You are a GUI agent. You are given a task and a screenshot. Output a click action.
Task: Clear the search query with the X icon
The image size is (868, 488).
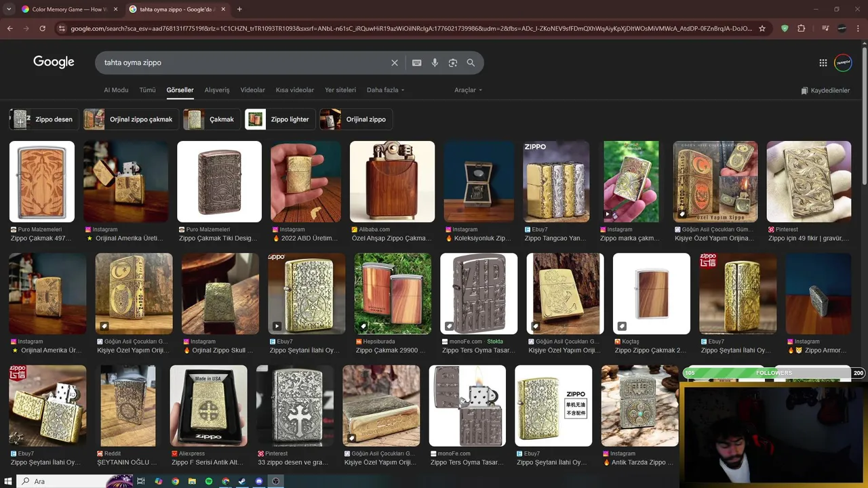click(x=395, y=62)
